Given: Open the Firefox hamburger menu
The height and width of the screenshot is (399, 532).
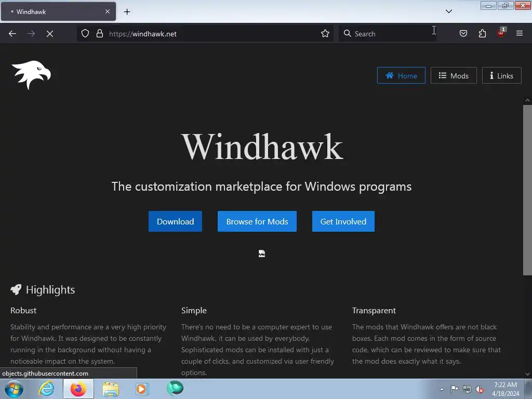Looking at the screenshot, I should click(x=520, y=33).
